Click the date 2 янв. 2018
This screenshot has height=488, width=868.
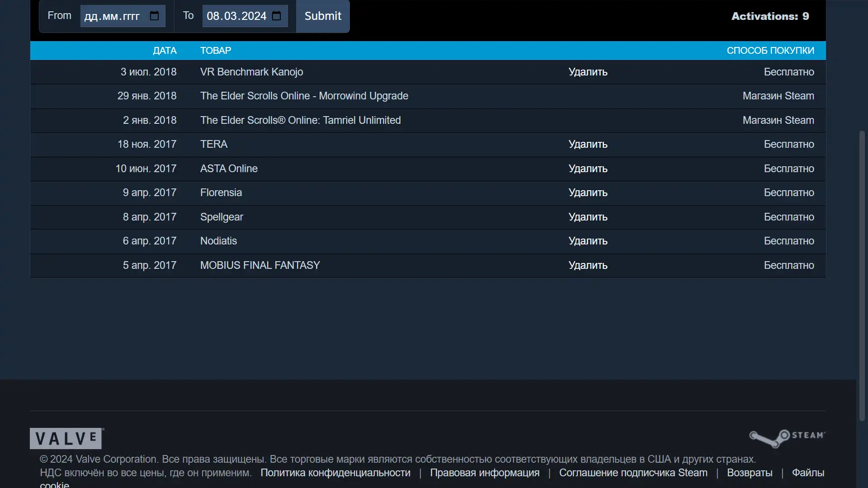150,120
